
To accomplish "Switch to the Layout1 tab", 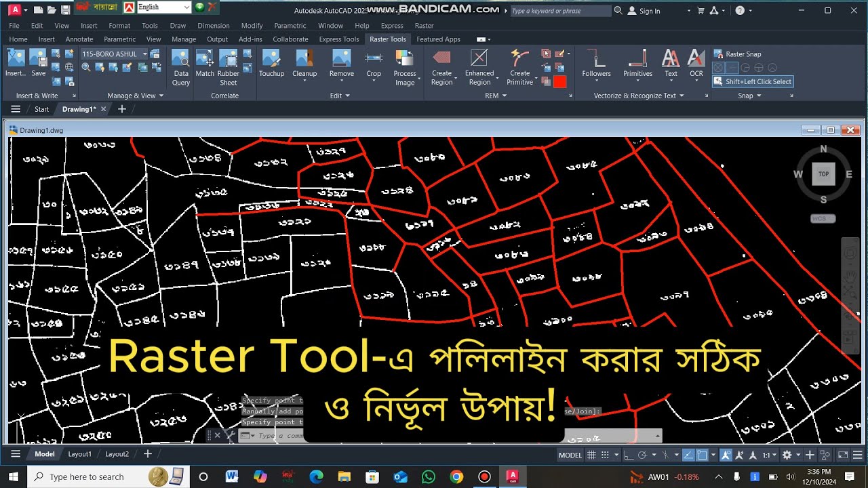I will [x=79, y=454].
